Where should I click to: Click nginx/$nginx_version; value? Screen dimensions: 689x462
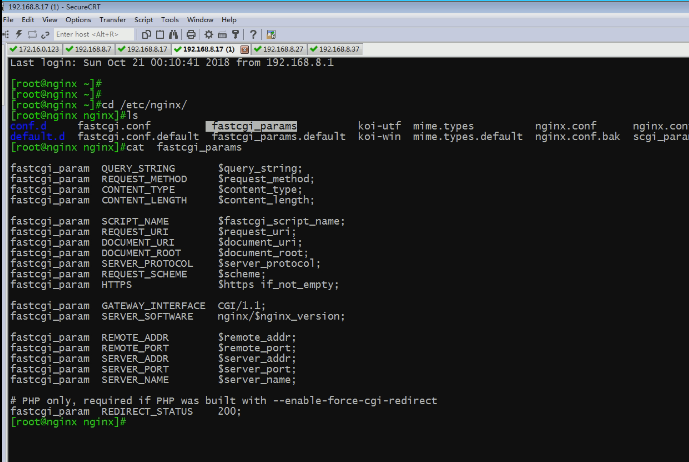point(281,316)
